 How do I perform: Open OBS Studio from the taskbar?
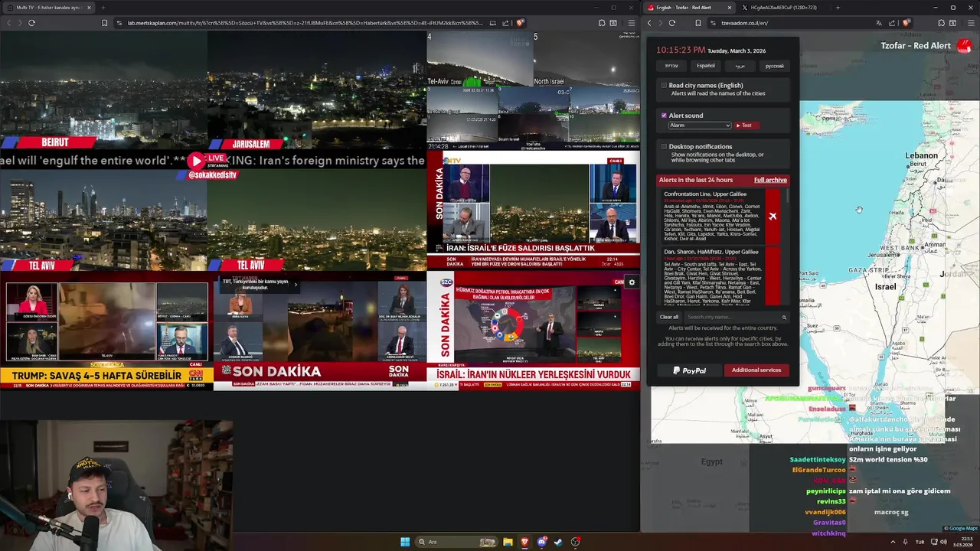pos(575,542)
